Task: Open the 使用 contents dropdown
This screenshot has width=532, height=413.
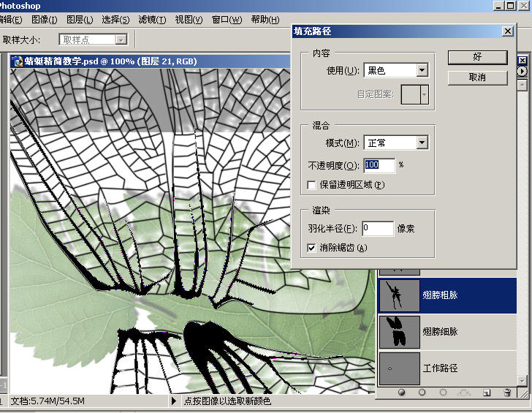Action: [422, 70]
